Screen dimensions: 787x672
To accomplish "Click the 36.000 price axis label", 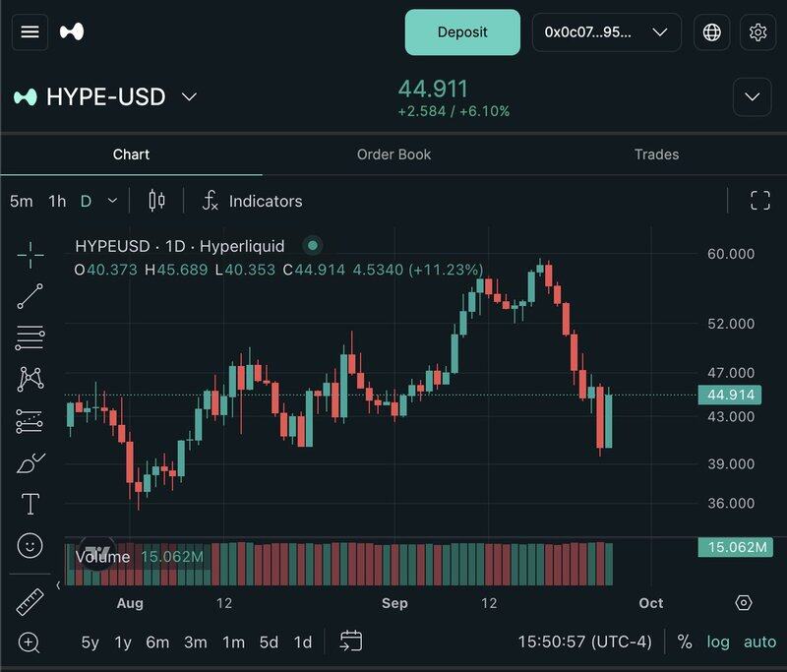I will (x=731, y=504).
